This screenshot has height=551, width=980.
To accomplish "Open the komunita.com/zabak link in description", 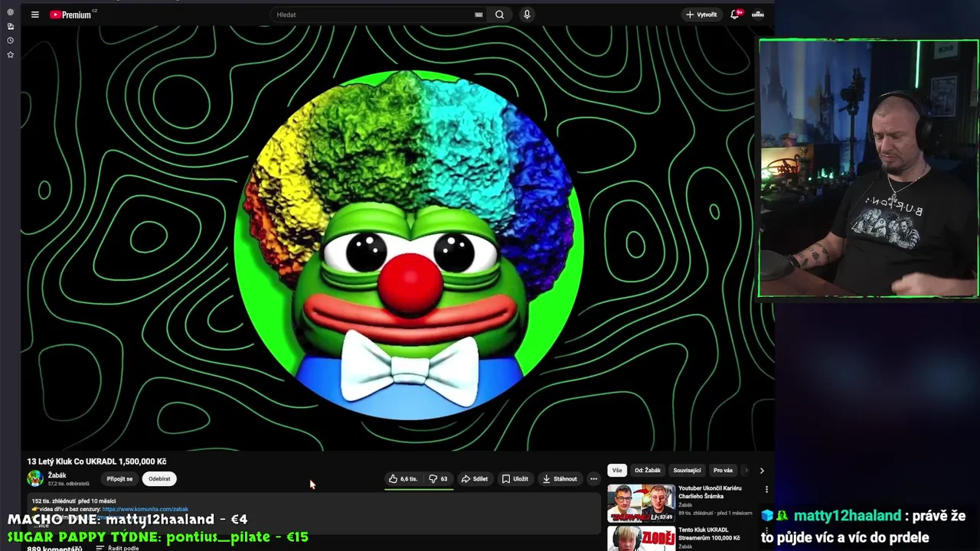I will pos(145,509).
